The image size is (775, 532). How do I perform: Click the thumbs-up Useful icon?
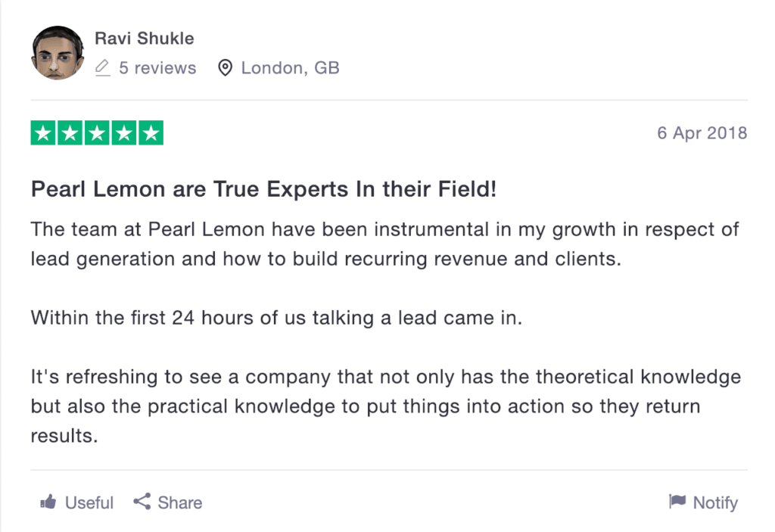(x=48, y=502)
